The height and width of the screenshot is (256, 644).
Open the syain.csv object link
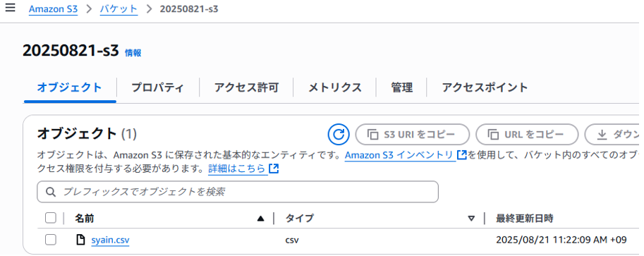(110, 240)
